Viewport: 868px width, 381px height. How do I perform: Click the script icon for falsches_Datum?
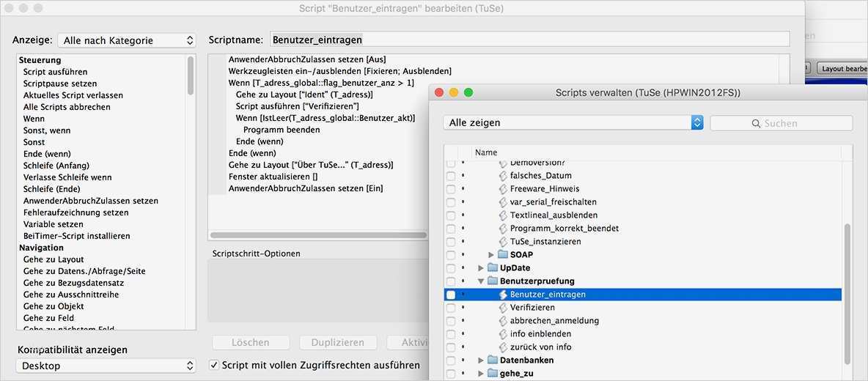[x=503, y=176]
